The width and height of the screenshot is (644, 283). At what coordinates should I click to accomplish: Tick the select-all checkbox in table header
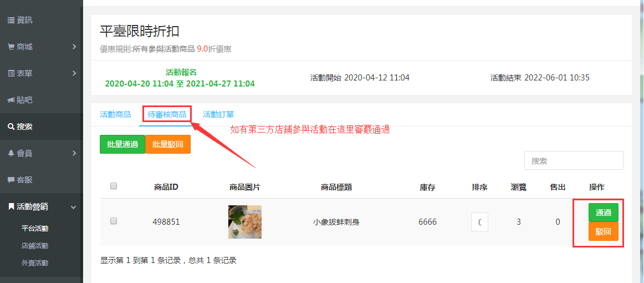(114, 186)
